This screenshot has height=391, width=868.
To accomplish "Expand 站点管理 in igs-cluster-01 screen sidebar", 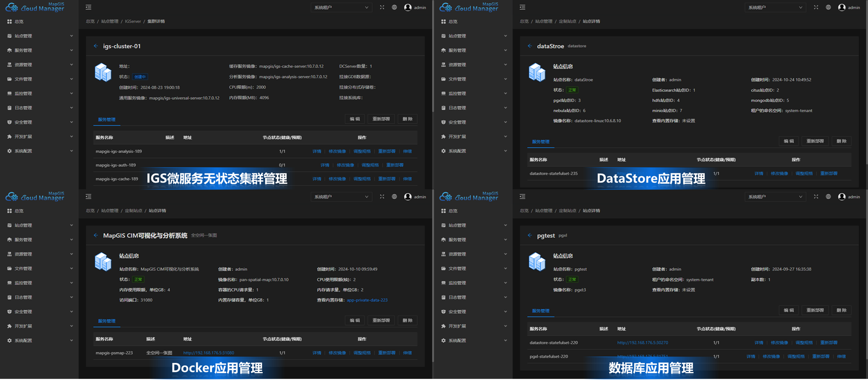I will (x=39, y=36).
